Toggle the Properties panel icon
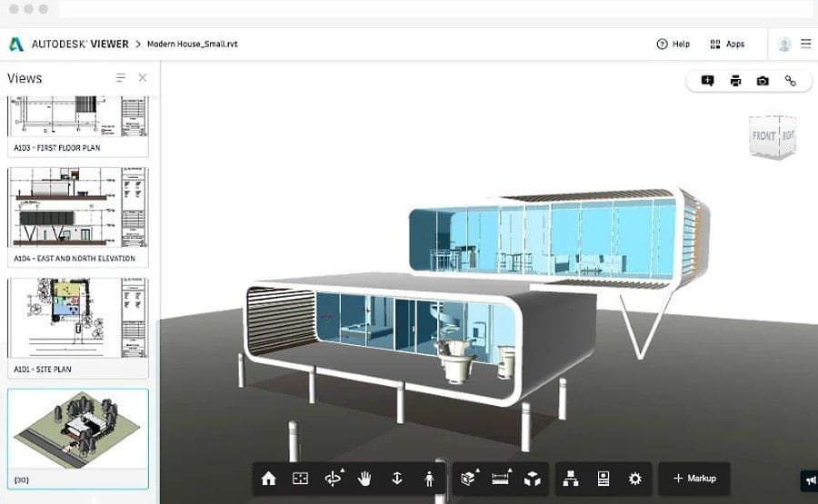 coord(603,479)
